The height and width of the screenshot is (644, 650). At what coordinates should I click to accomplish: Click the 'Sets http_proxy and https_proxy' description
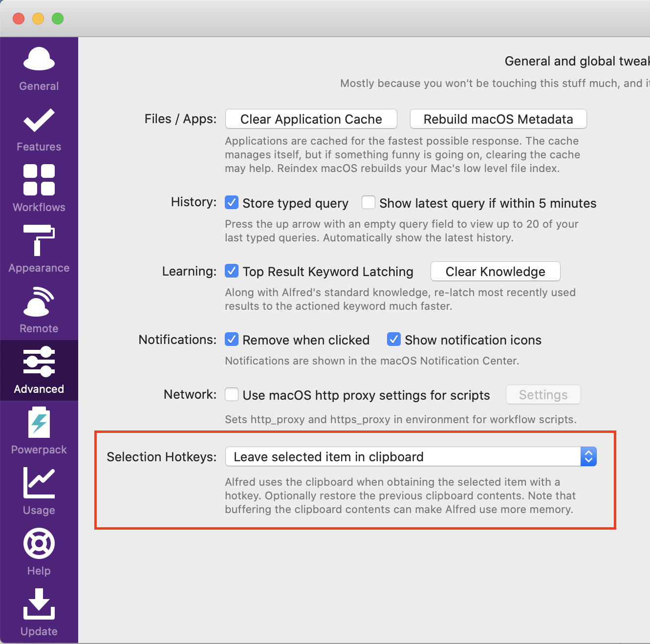tap(401, 419)
